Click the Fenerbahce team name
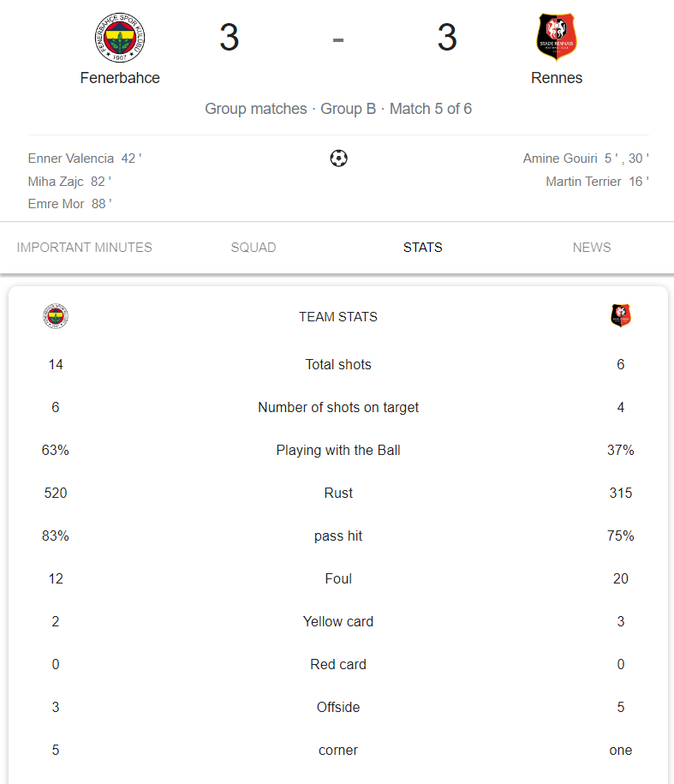Image resolution: width=674 pixels, height=784 pixels. click(120, 78)
